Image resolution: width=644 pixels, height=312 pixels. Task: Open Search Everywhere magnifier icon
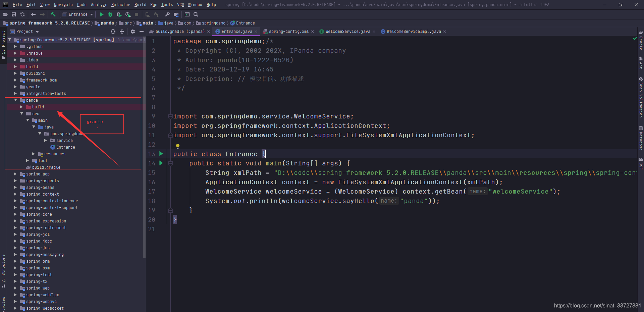(196, 14)
